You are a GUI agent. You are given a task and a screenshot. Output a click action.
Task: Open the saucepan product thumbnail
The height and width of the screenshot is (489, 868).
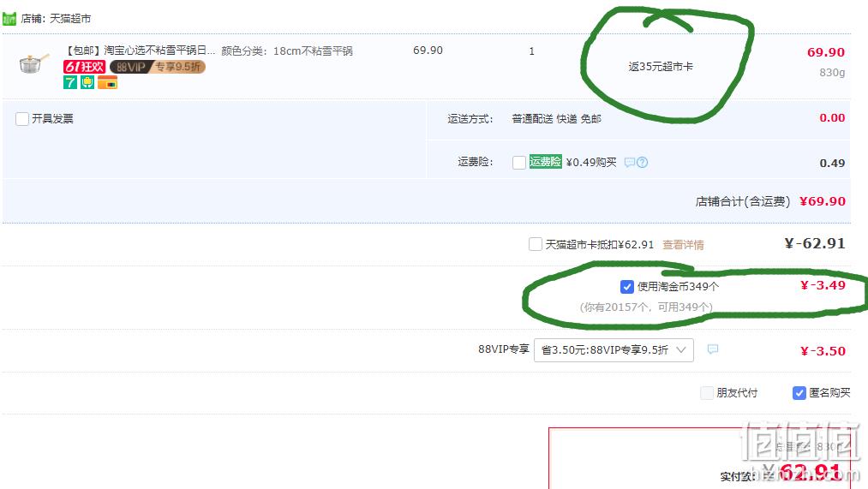pos(33,64)
